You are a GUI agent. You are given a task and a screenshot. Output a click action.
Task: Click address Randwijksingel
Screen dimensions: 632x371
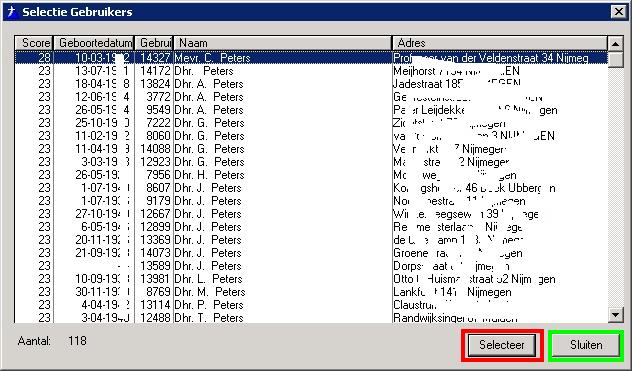455,318
